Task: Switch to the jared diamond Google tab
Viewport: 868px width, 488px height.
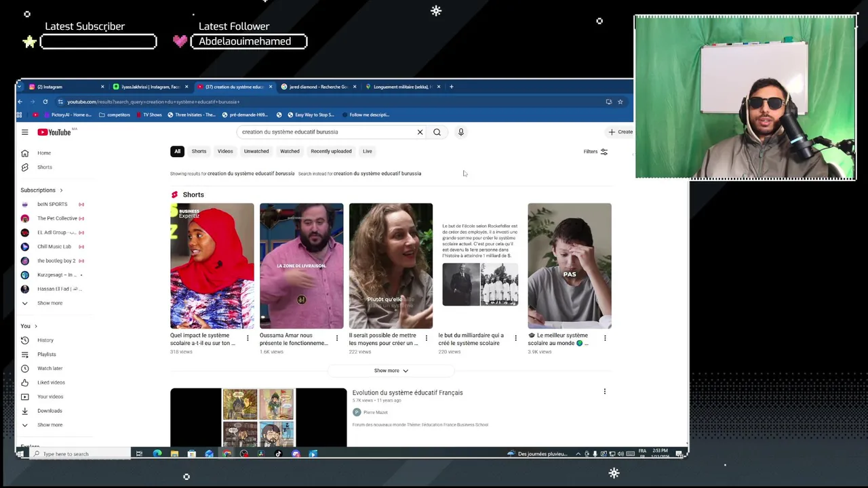Action: pyautogui.click(x=319, y=87)
